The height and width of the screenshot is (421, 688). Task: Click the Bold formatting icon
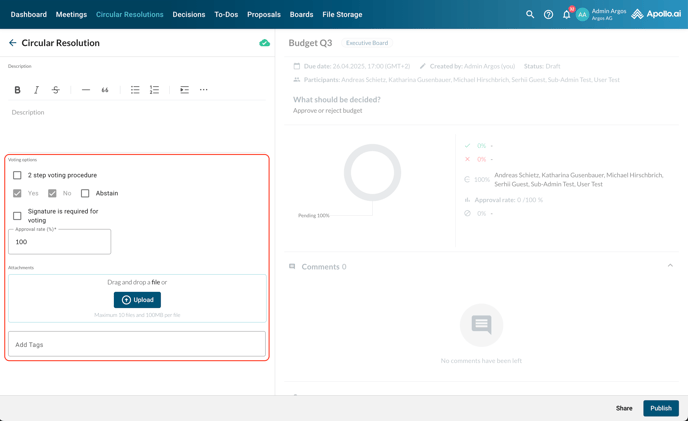[x=17, y=90]
